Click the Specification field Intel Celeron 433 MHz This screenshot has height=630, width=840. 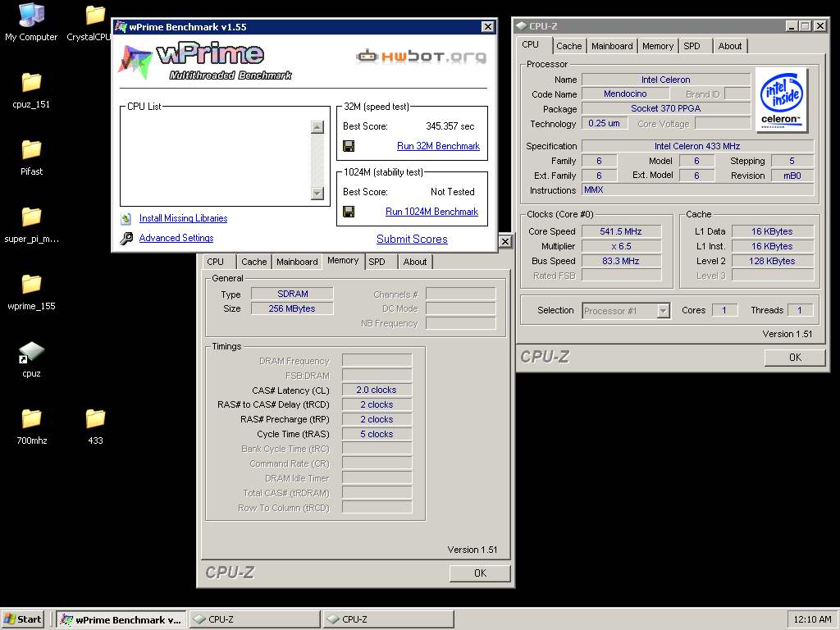697,146
